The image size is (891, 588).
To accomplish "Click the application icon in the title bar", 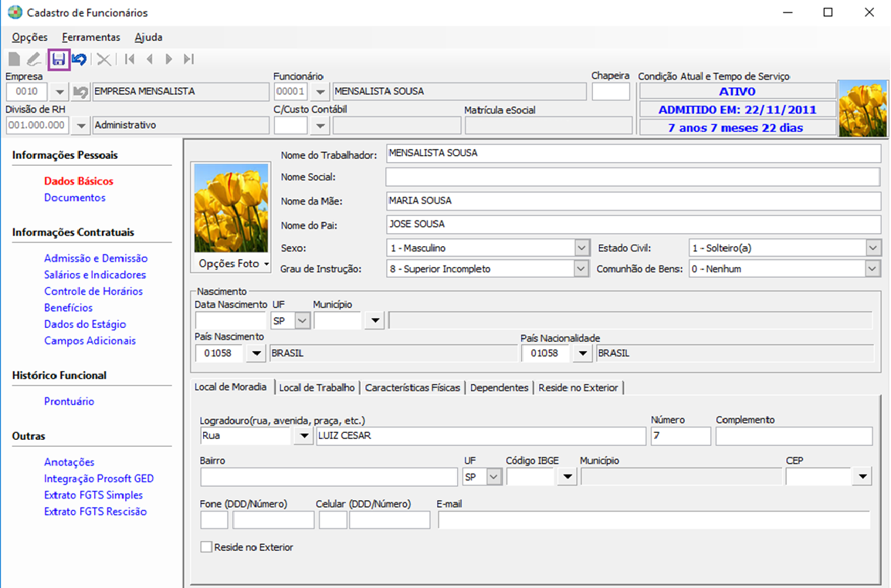I will click(x=15, y=12).
